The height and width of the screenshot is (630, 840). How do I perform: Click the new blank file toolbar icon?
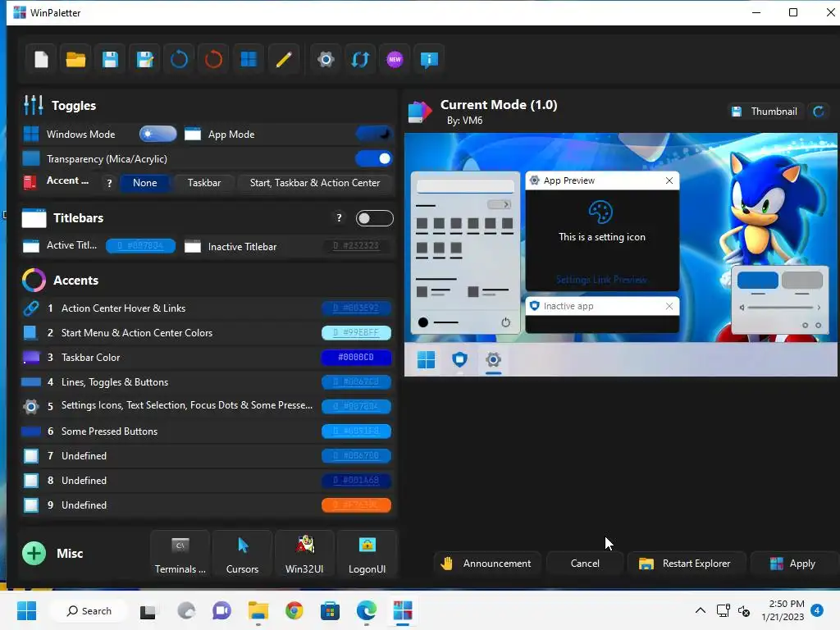click(41, 59)
